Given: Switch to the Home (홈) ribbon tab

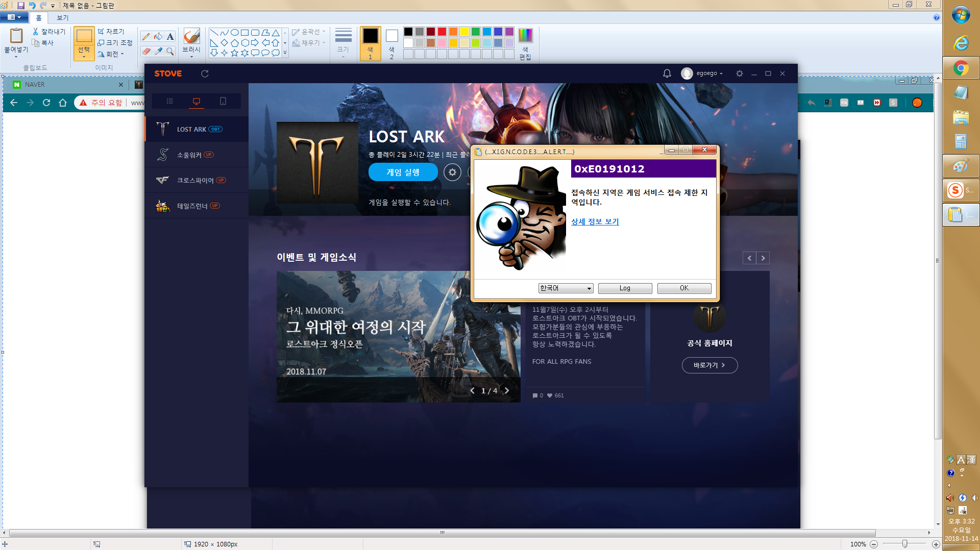Looking at the screenshot, I should [39, 18].
